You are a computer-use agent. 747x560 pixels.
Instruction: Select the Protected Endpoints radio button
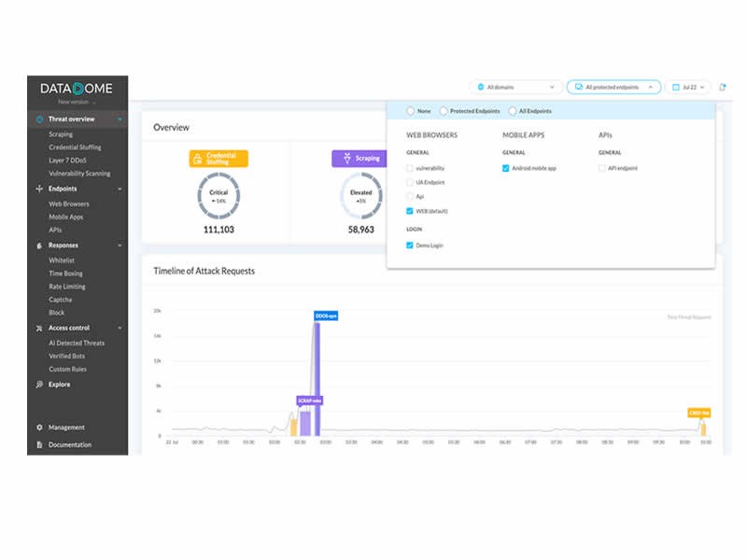pos(444,111)
